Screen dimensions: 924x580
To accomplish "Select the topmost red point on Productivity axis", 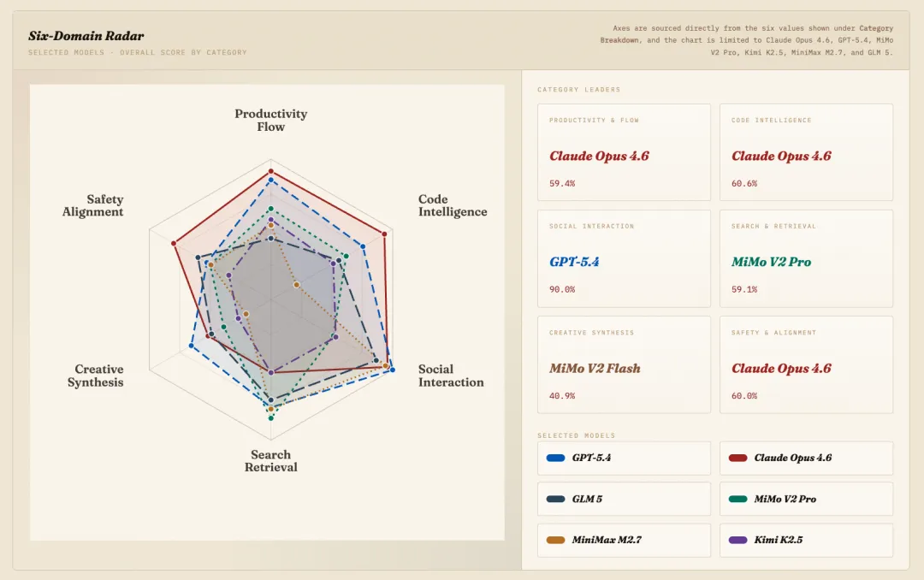I will click(x=271, y=172).
